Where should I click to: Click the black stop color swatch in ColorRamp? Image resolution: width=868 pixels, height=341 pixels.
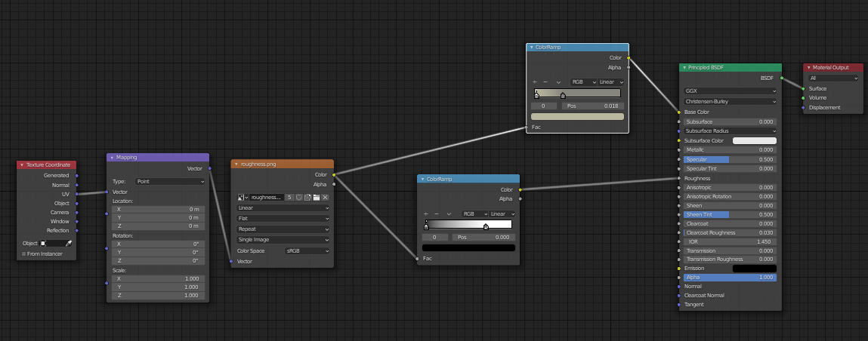coord(468,248)
